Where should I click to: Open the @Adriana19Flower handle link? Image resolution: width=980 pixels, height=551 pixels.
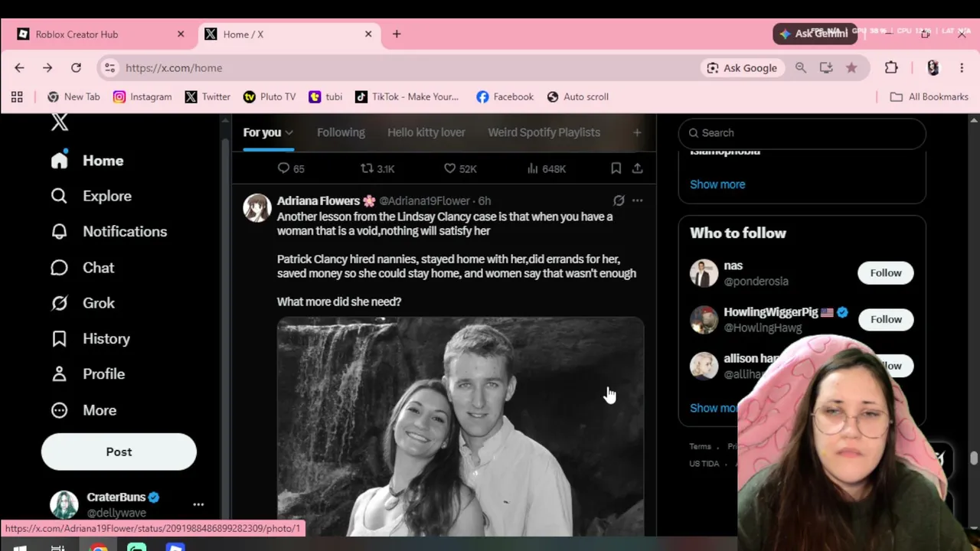click(424, 201)
